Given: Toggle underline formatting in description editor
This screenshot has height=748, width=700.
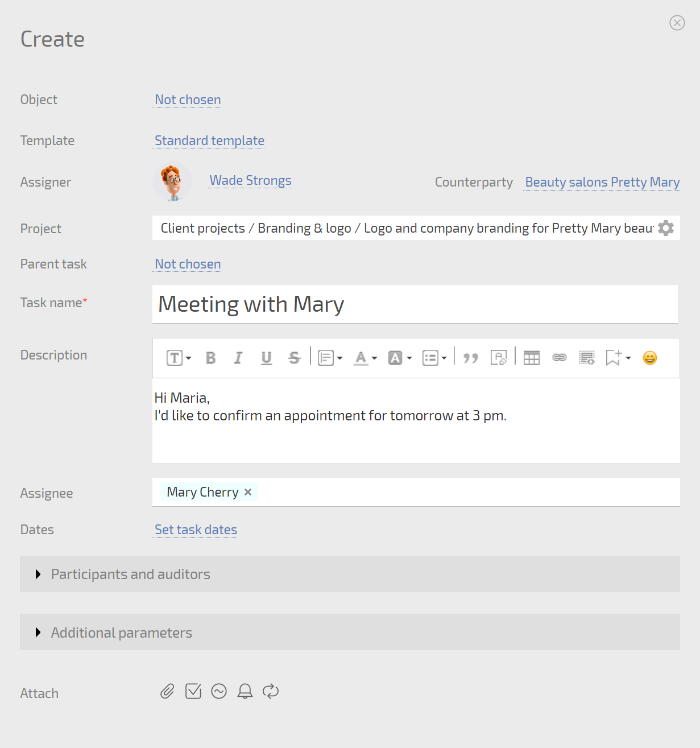Looking at the screenshot, I should click(266, 358).
